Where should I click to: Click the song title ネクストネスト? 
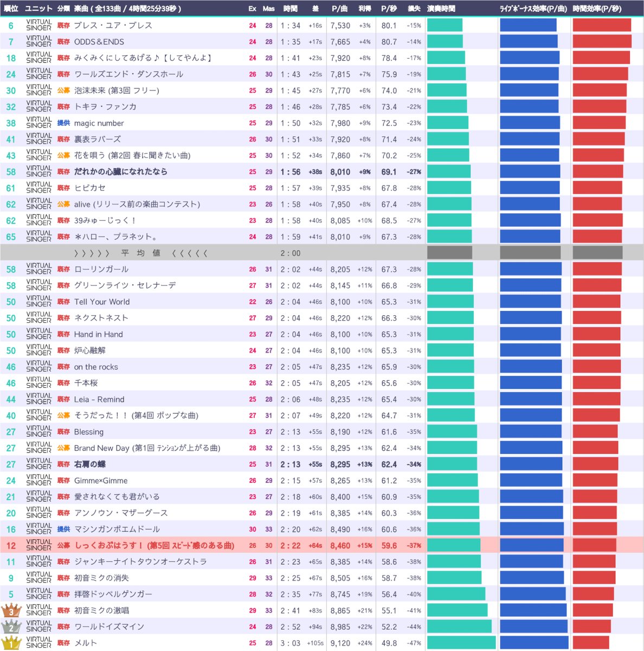pos(101,318)
